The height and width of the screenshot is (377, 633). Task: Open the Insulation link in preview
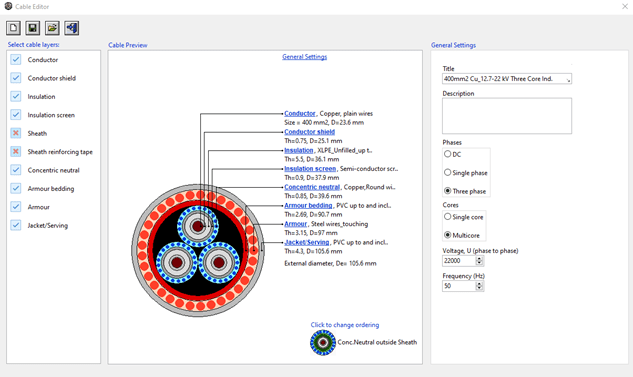click(299, 150)
